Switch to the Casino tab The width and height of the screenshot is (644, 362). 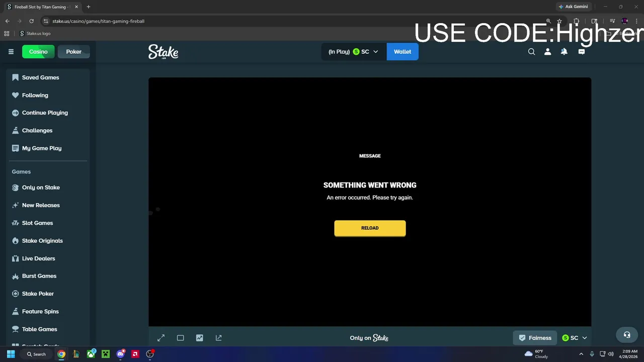click(38, 52)
